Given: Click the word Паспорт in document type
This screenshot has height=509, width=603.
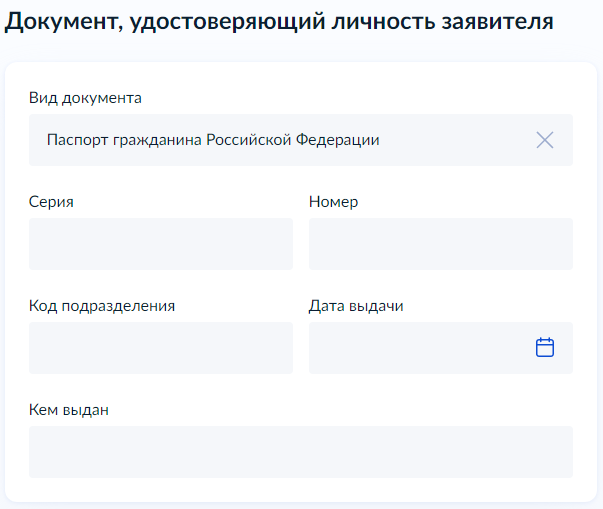Looking at the screenshot, I should pyautogui.click(x=77, y=141).
